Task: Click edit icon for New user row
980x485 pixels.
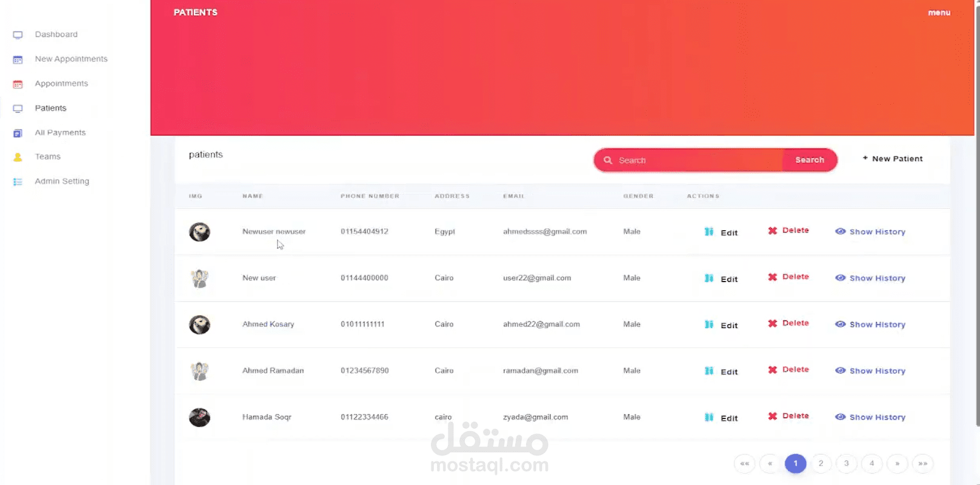Action: coord(708,279)
